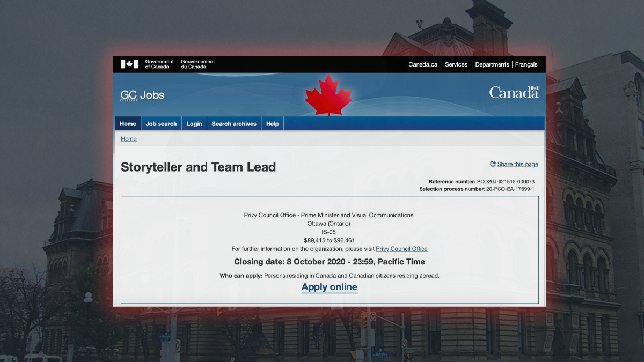Open the Search archives menu item
Image resolution: width=644 pixels, height=362 pixels.
coord(234,124)
